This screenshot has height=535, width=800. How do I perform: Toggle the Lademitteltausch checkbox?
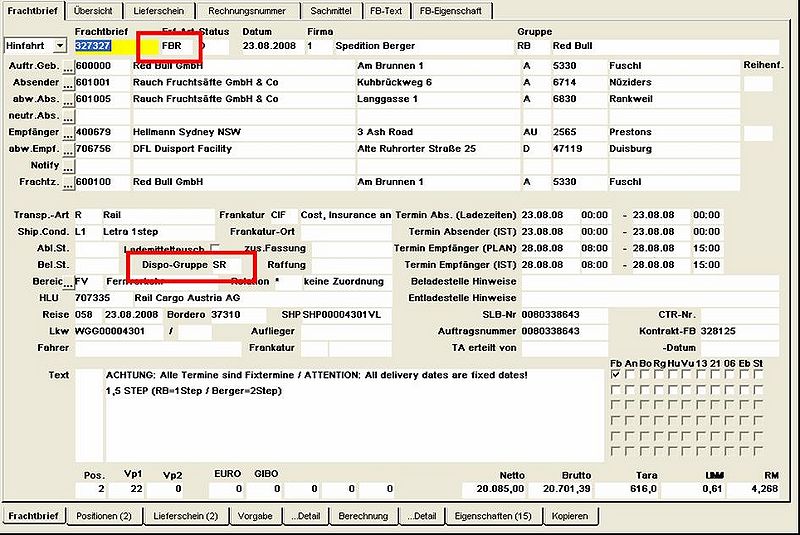(x=215, y=248)
